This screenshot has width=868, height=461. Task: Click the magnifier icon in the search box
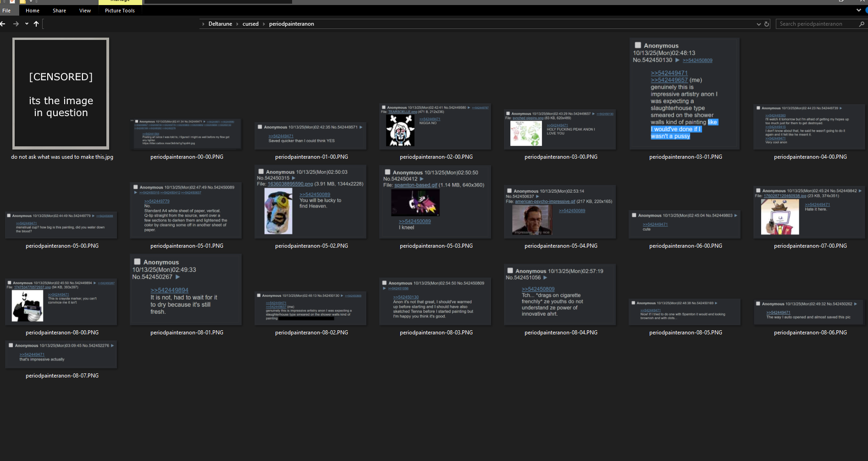coord(862,24)
